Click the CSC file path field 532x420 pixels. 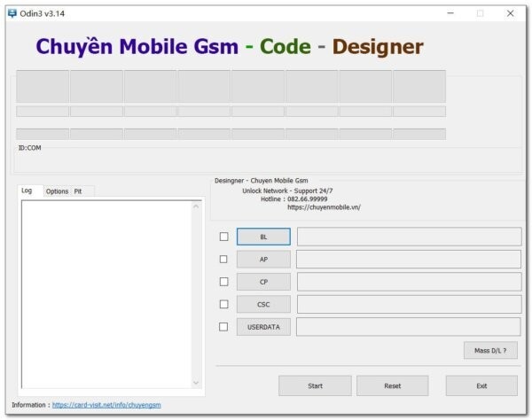(409, 305)
